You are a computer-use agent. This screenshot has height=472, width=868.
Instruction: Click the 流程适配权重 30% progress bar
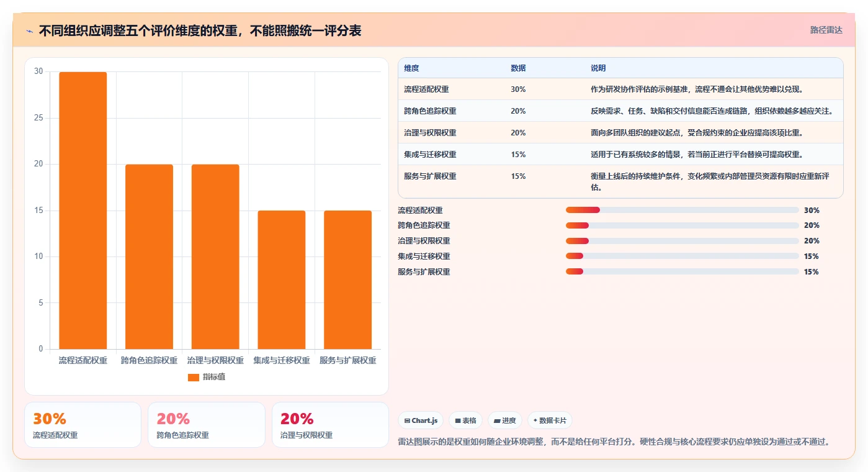(682, 210)
